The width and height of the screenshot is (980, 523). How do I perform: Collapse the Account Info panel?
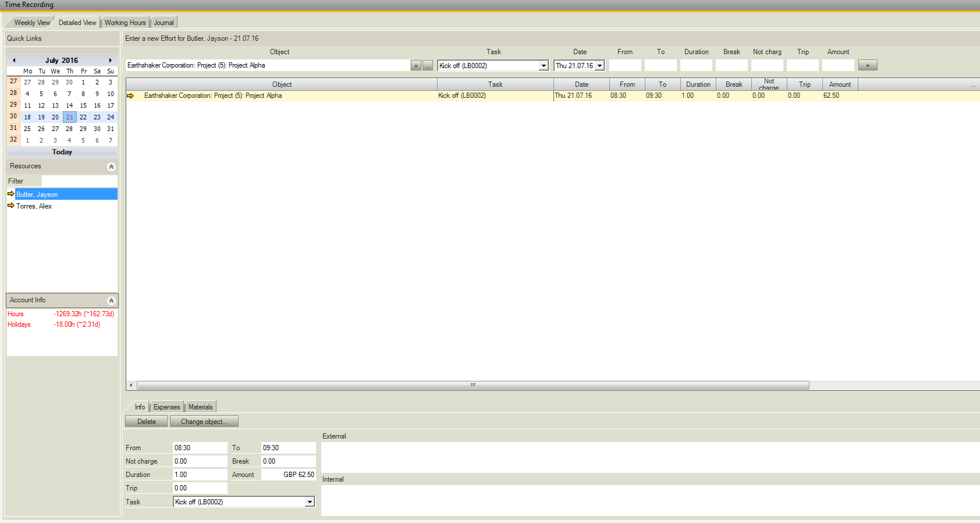(111, 301)
